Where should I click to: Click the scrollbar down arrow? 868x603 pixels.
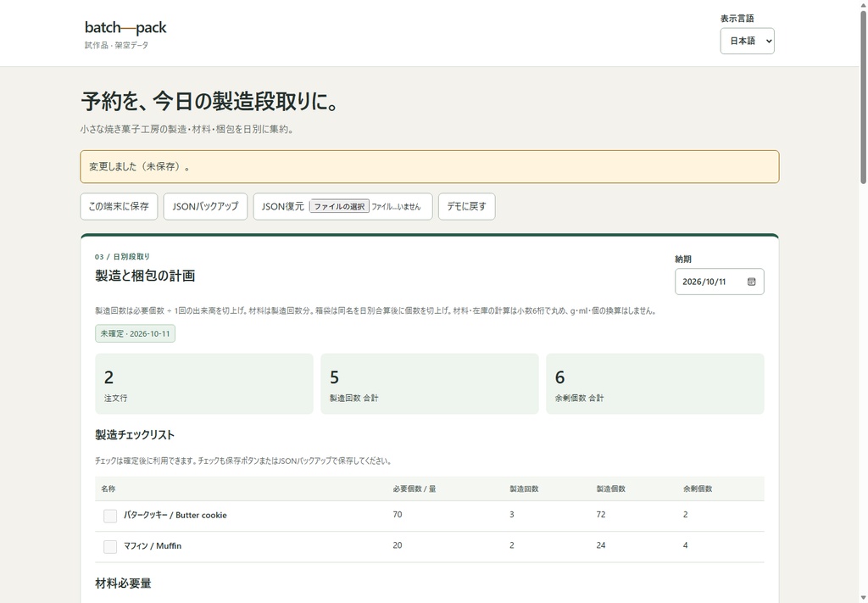(x=863, y=598)
